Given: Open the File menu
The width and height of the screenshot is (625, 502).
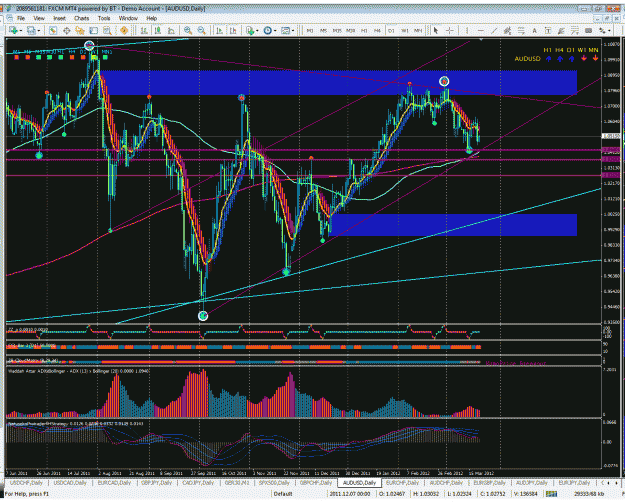Looking at the screenshot, I should pyautogui.click(x=21, y=18).
